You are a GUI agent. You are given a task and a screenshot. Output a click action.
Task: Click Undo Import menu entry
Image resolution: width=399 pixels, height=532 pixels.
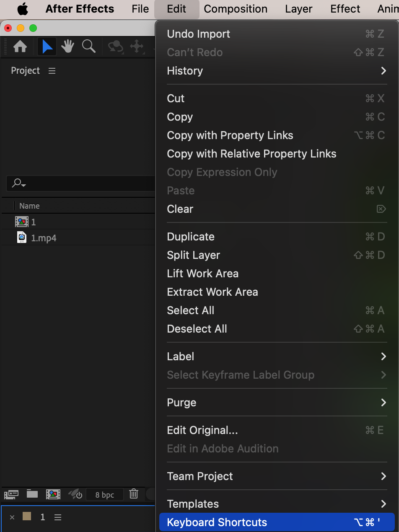198,34
